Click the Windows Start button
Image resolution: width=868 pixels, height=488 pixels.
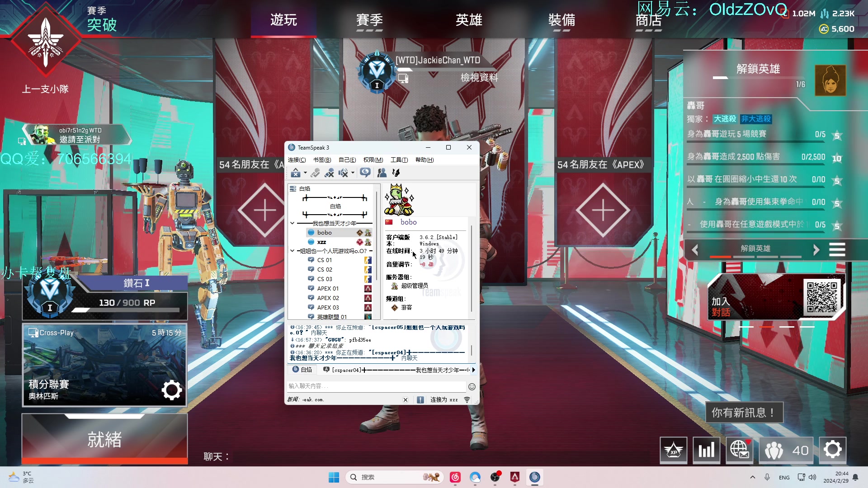[x=334, y=477]
